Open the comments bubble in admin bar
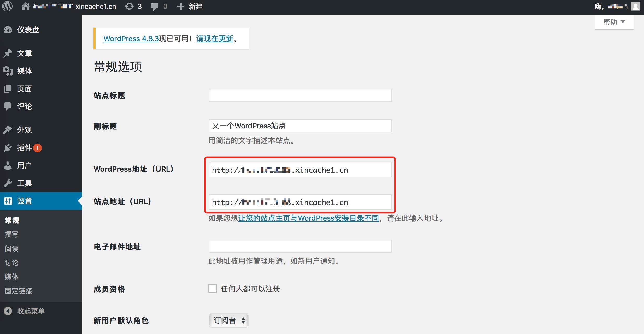Viewport: 644px width, 334px height. coord(154,7)
